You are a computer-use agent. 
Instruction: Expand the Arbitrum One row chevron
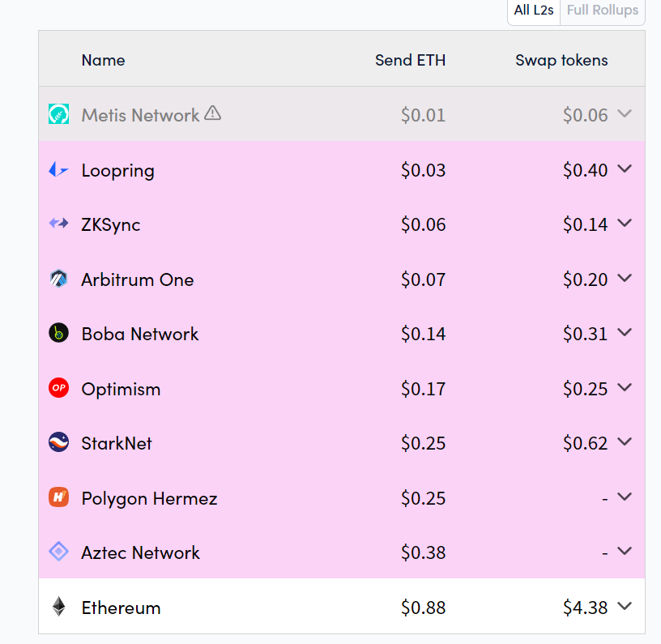(x=625, y=278)
